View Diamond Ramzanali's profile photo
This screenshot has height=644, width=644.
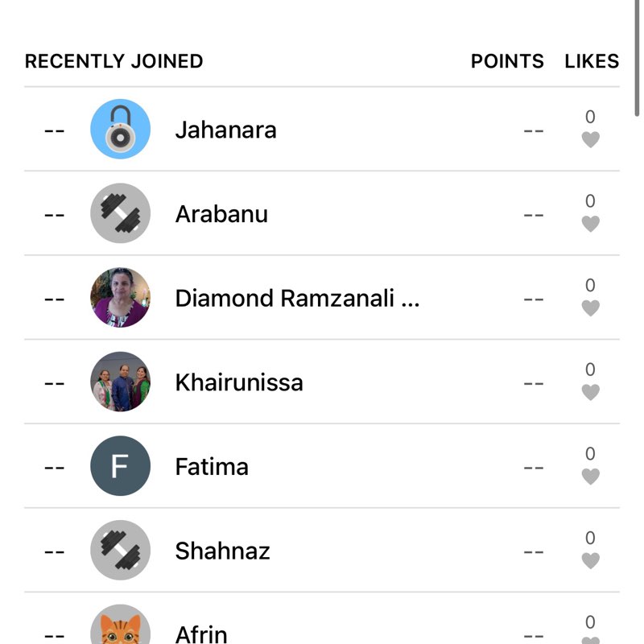click(120, 298)
